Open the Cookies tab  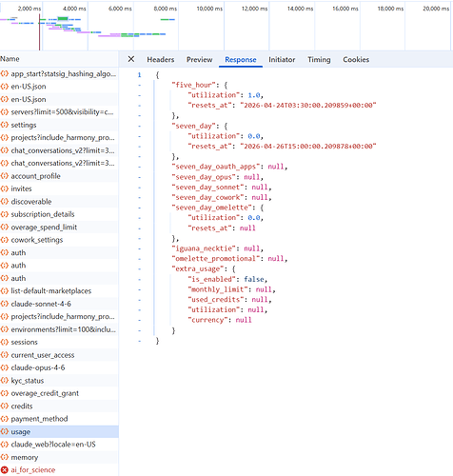coord(356,60)
